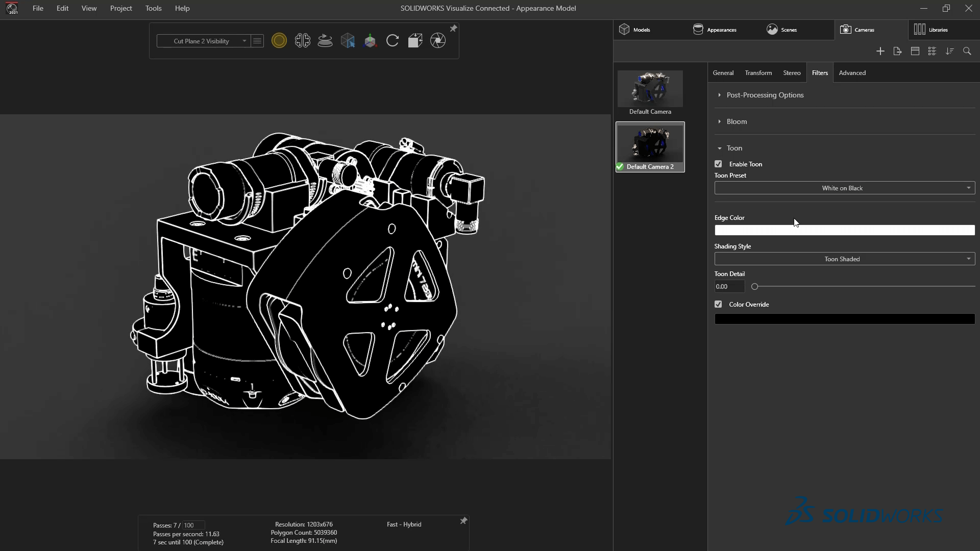Click the turntable toolbar icon

click(x=325, y=40)
